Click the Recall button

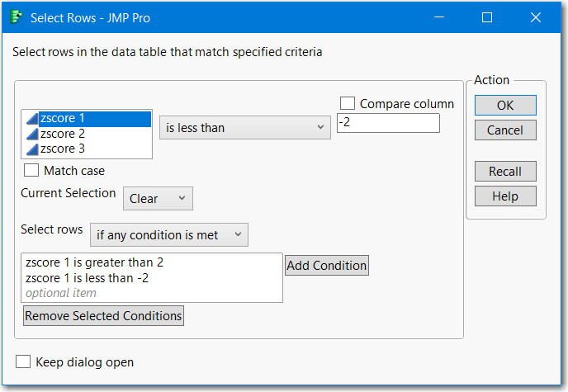pos(505,172)
